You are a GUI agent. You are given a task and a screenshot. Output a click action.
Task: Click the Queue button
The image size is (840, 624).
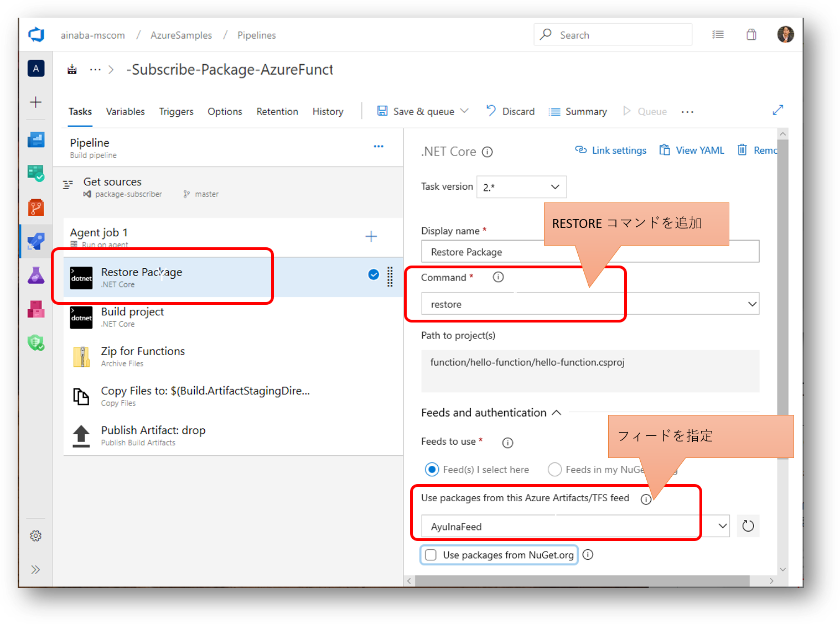(645, 112)
